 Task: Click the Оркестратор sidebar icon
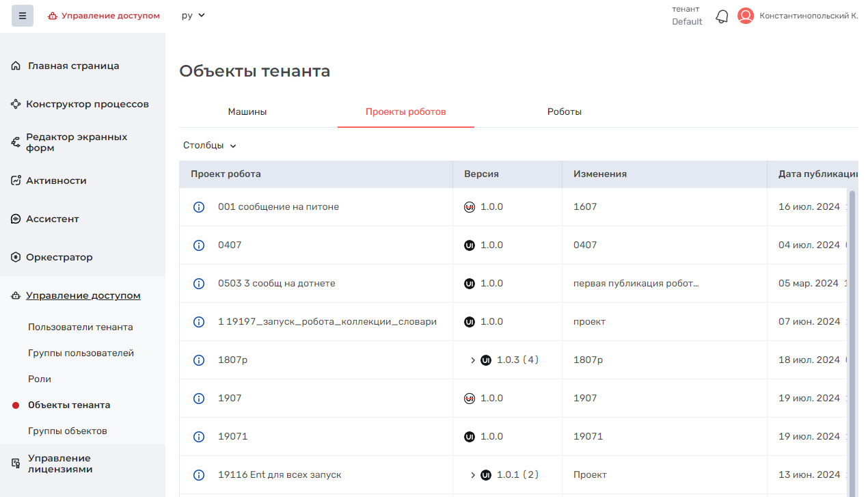(16, 258)
